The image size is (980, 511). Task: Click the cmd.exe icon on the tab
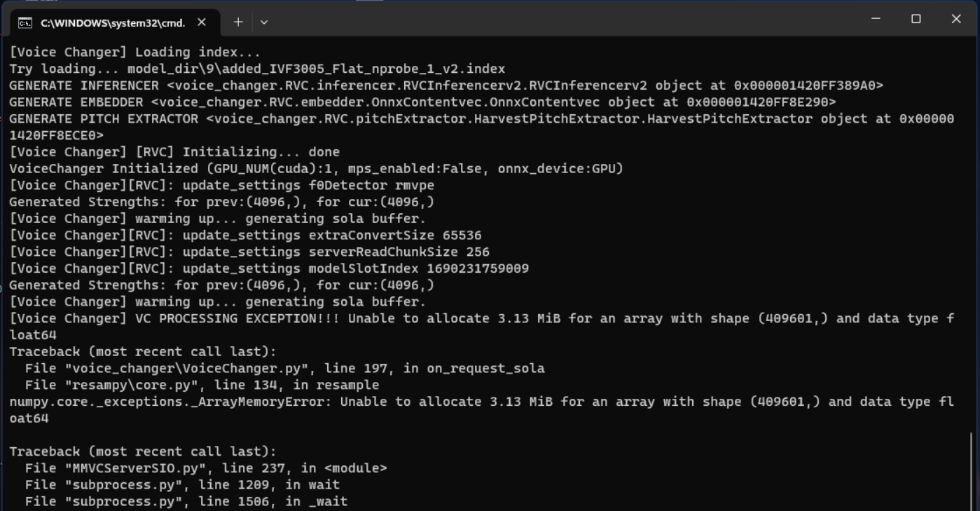tap(24, 22)
